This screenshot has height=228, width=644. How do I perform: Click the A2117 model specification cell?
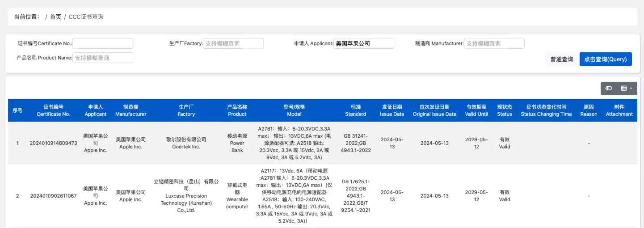[x=294, y=196]
